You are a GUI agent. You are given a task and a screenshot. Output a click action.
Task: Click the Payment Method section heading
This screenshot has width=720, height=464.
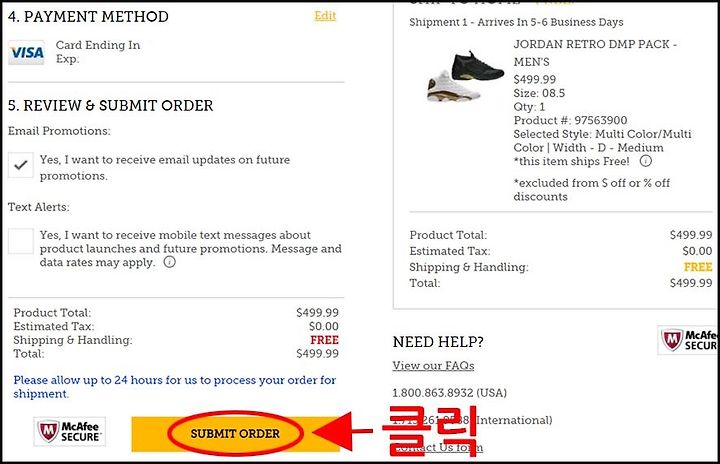(x=88, y=17)
